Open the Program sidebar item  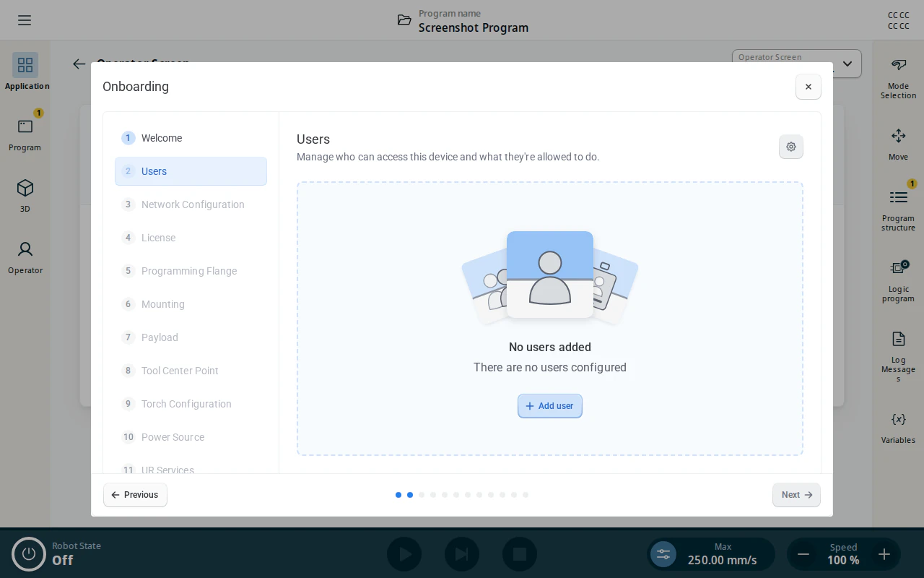[x=25, y=133]
